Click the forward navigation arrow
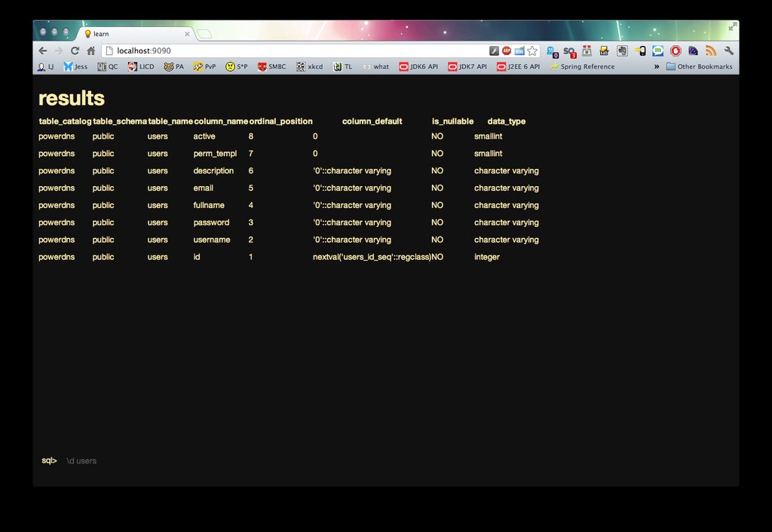This screenshot has width=772, height=532. click(59, 50)
